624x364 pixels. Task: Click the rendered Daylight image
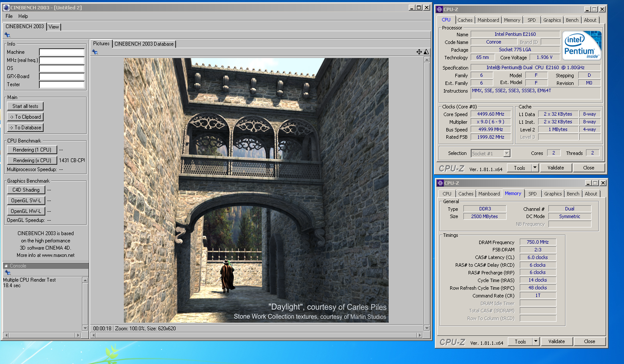point(256,190)
